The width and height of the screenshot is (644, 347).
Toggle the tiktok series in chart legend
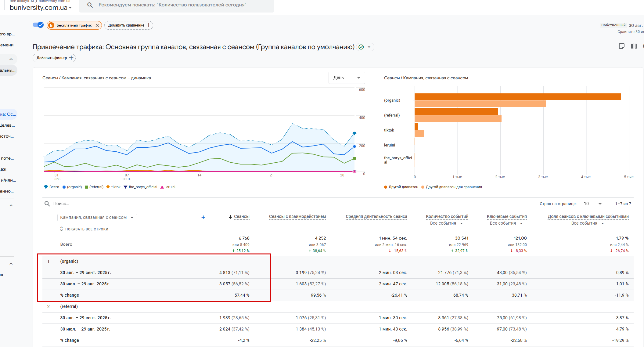113,187
